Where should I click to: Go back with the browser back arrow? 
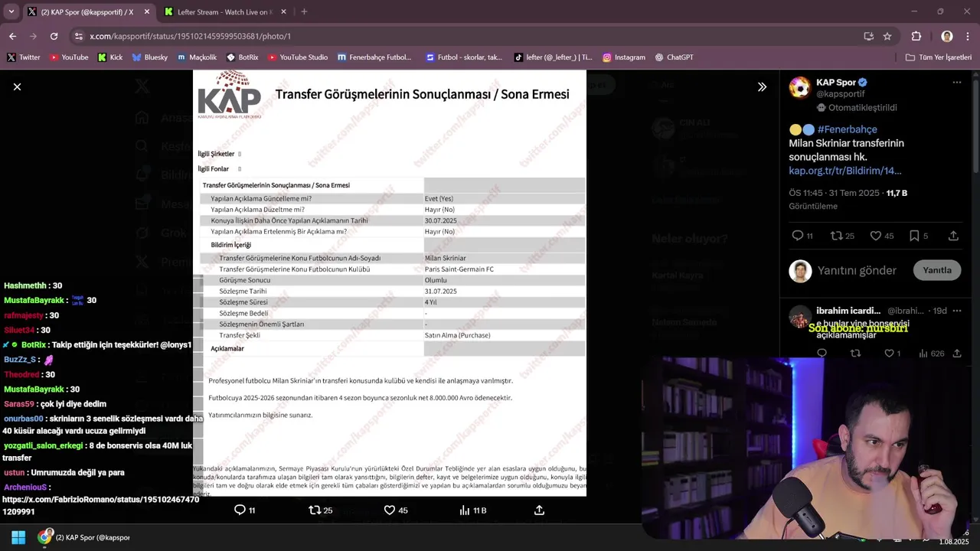click(12, 36)
